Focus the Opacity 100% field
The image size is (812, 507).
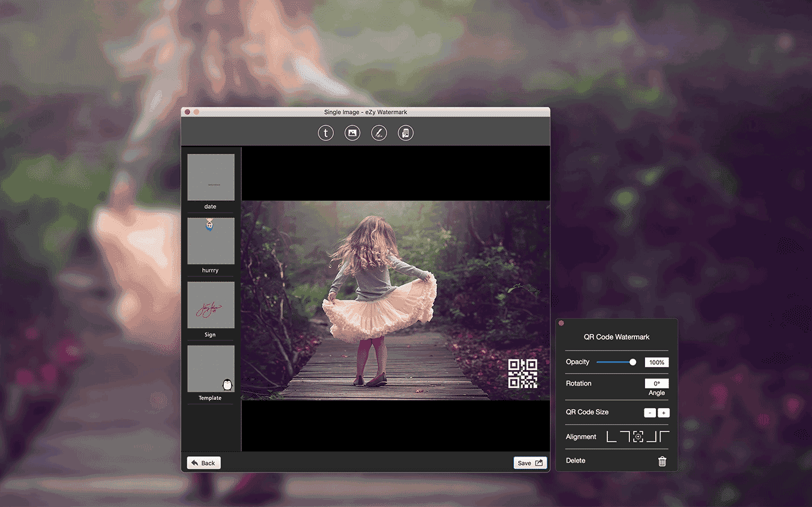[656, 362]
